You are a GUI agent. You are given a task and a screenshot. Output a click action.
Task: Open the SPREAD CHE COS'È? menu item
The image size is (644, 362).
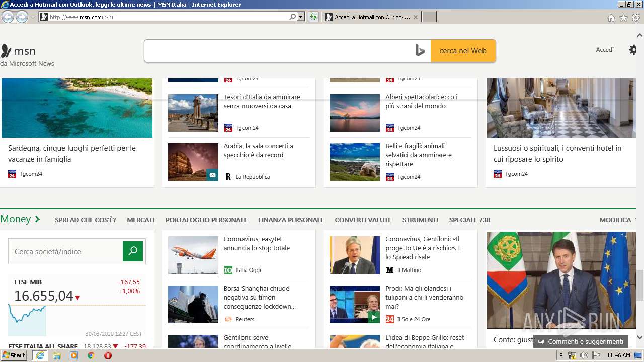[86, 220]
